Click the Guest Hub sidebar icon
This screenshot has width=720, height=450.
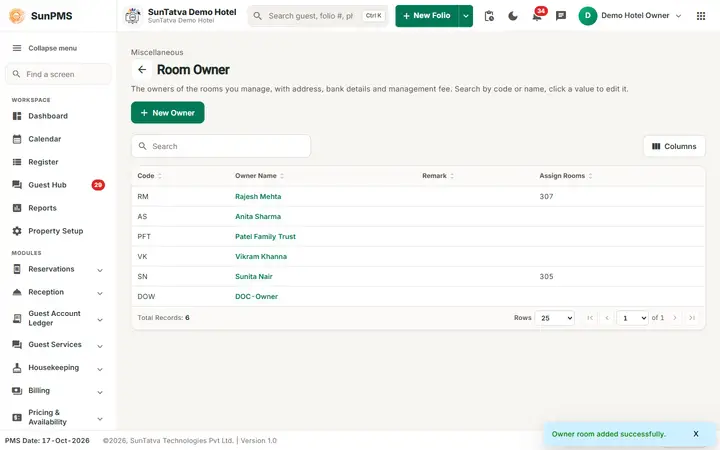17,185
